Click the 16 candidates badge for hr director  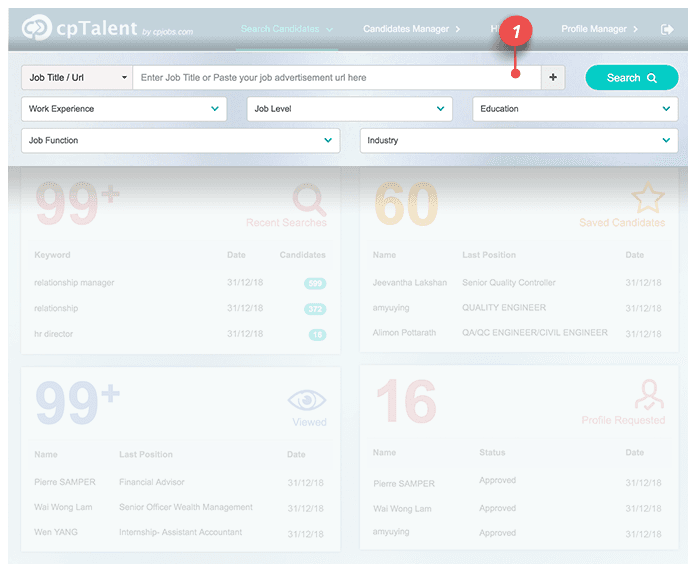click(317, 335)
